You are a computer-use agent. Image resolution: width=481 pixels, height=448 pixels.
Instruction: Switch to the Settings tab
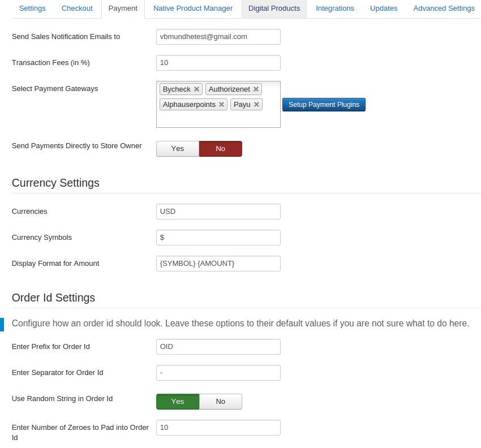[x=32, y=8]
